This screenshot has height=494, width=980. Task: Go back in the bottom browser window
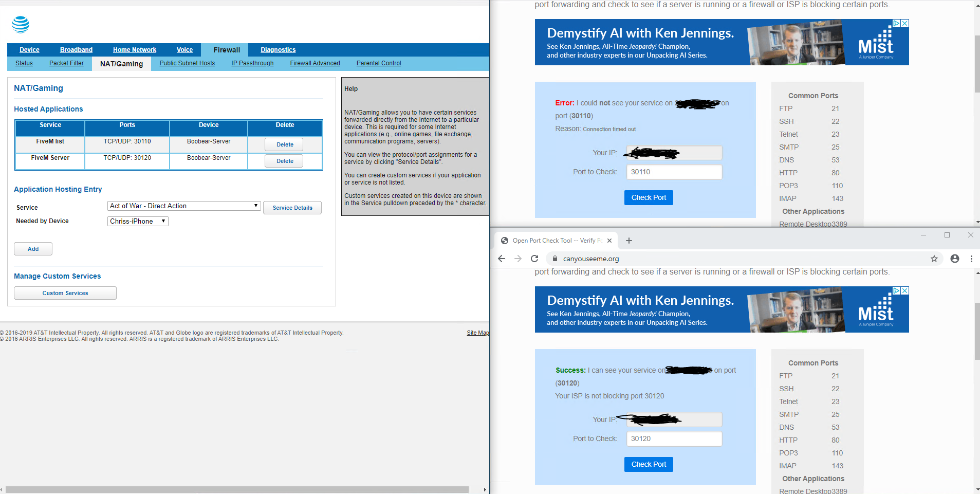pos(502,259)
